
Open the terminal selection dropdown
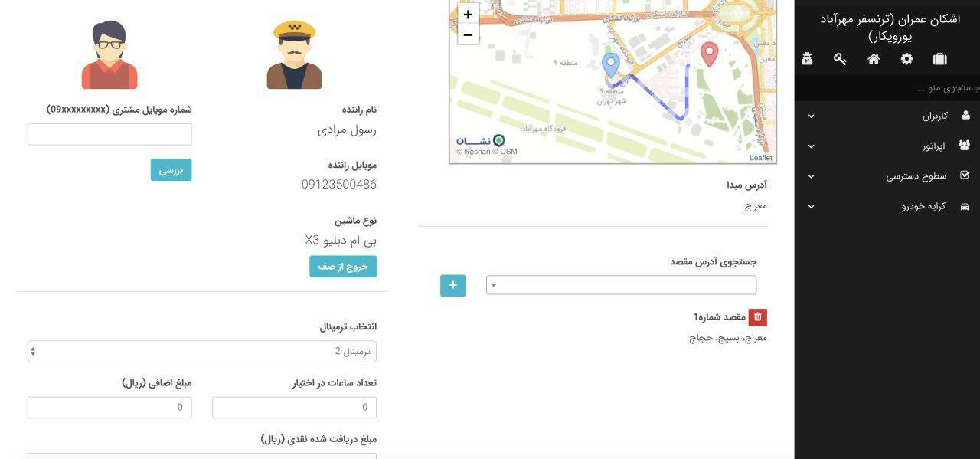click(x=202, y=351)
